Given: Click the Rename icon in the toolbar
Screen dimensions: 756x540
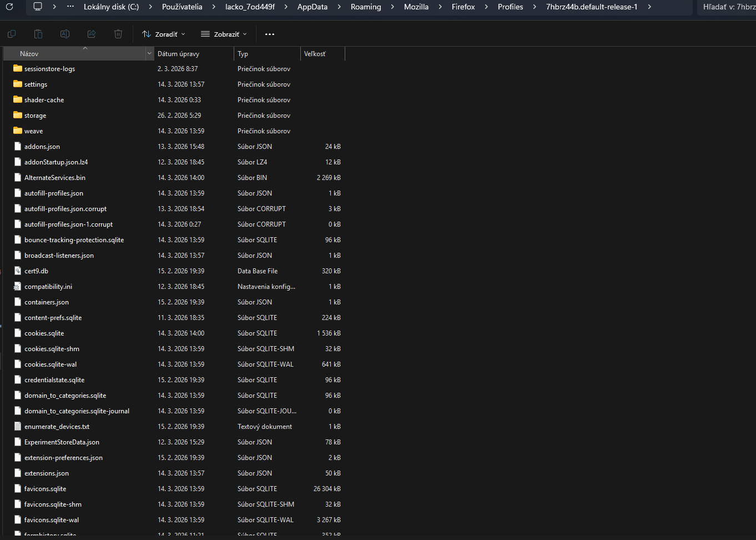Looking at the screenshot, I should (65, 34).
